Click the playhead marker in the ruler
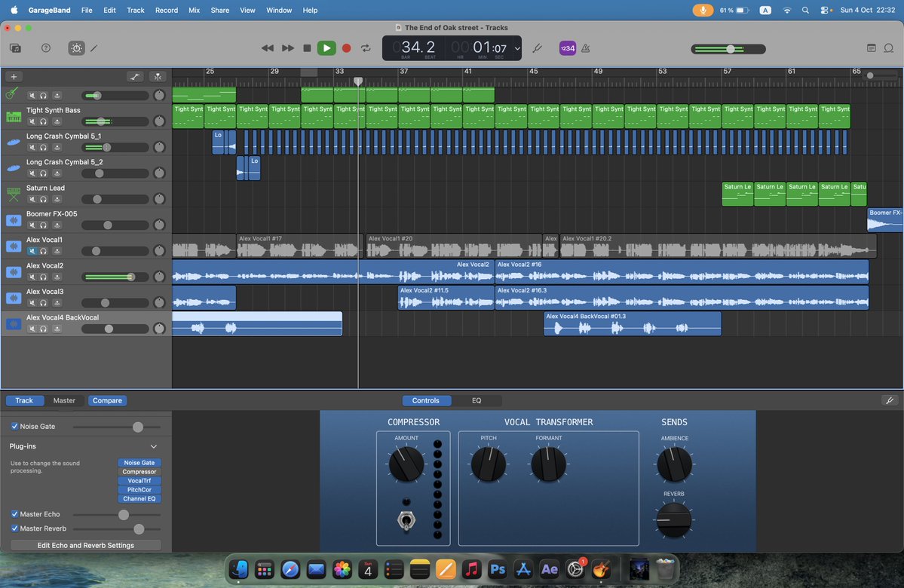This screenshot has height=588, width=904. pos(358,81)
